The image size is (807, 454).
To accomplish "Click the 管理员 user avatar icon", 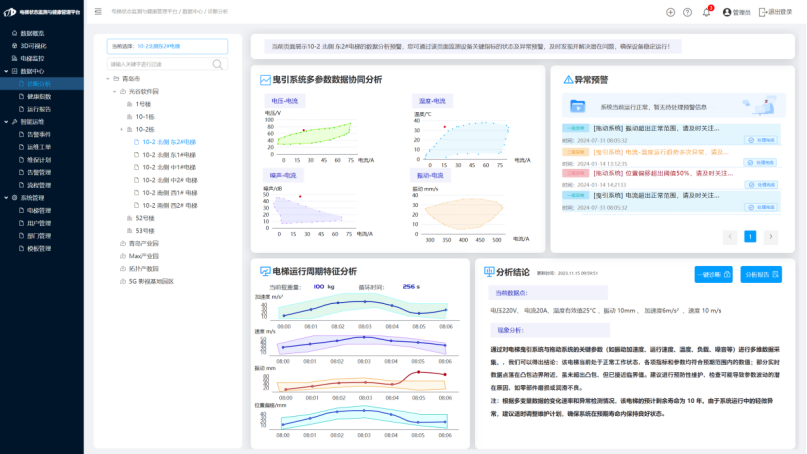I will tap(726, 12).
